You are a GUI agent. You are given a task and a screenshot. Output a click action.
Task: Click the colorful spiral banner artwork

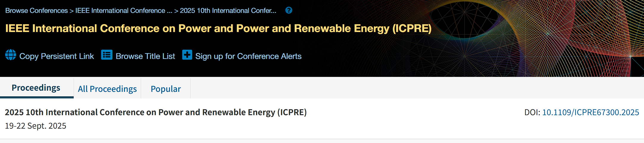coord(537,39)
